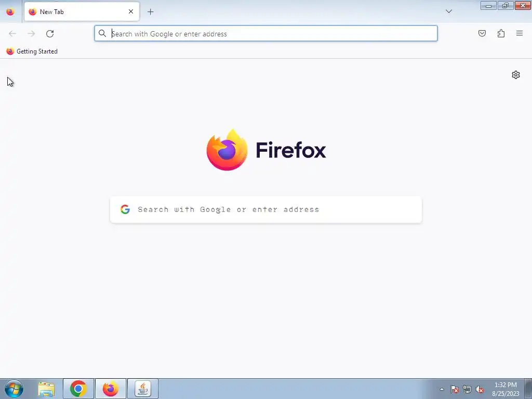Open muted volume tray icon
532x399 pixels.
pos(480,389)
